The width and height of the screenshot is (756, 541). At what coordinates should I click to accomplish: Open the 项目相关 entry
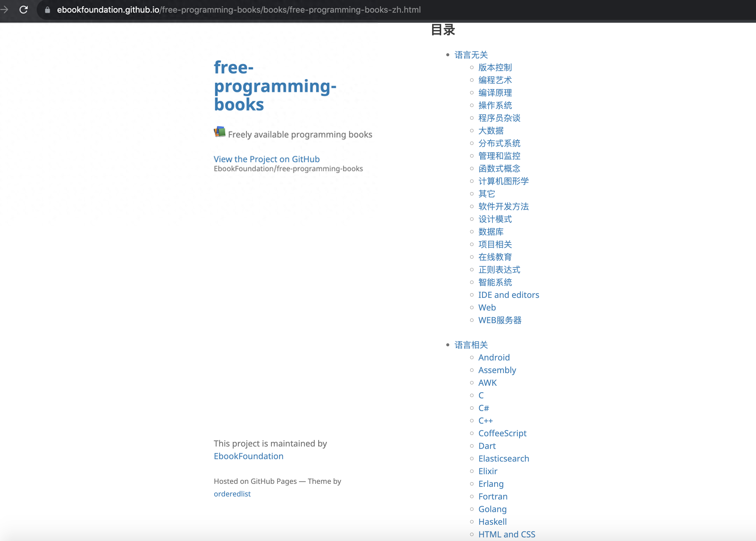tap(495, 245)
